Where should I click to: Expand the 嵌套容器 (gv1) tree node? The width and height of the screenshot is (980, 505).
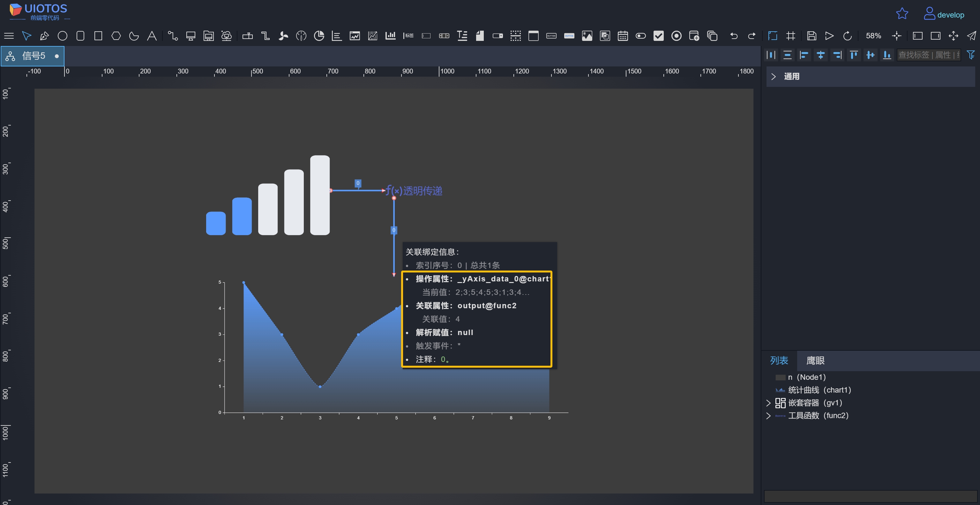[x=768, y=403]
